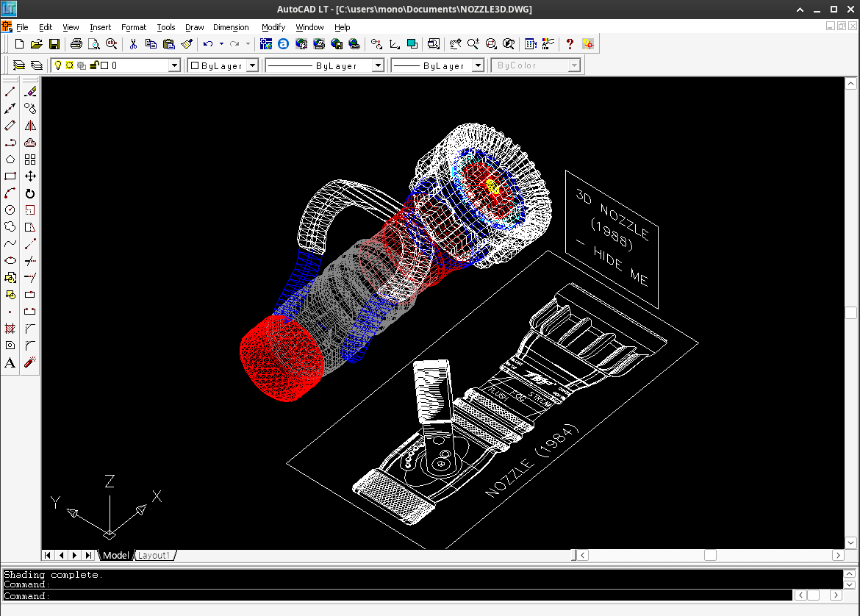The width and height of the screenshot is (860, 616).
Task: Click command history scroll-up arrow
Action: (850, 574)
